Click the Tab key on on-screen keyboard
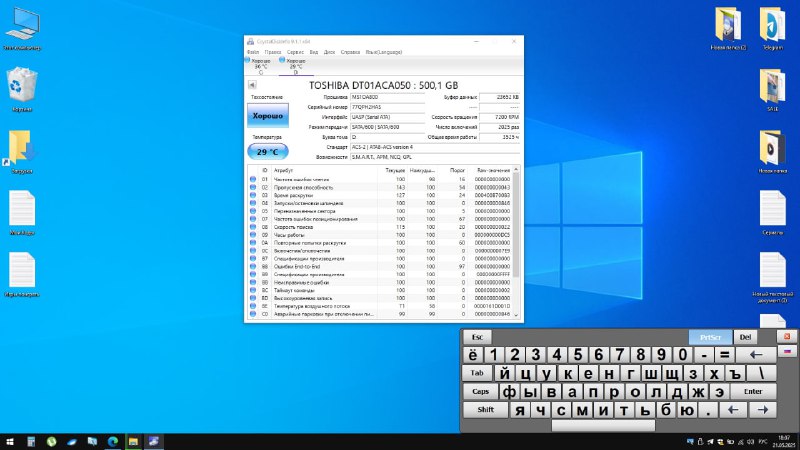The height and width of the screenshot is (450, 800). click(x=477, y=373)
